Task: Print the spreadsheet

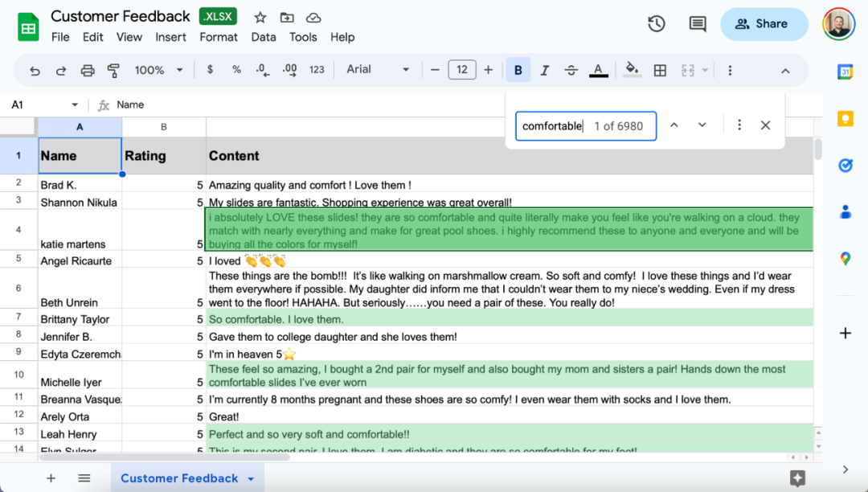Action: [88, 70]
